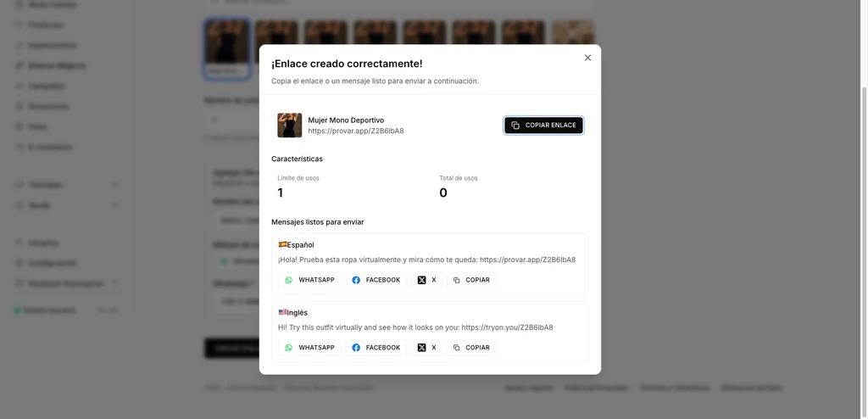Click the Mensajes listos para enviar heading
This screenshot has height=419, width=868.
click(x=318, y=222)
